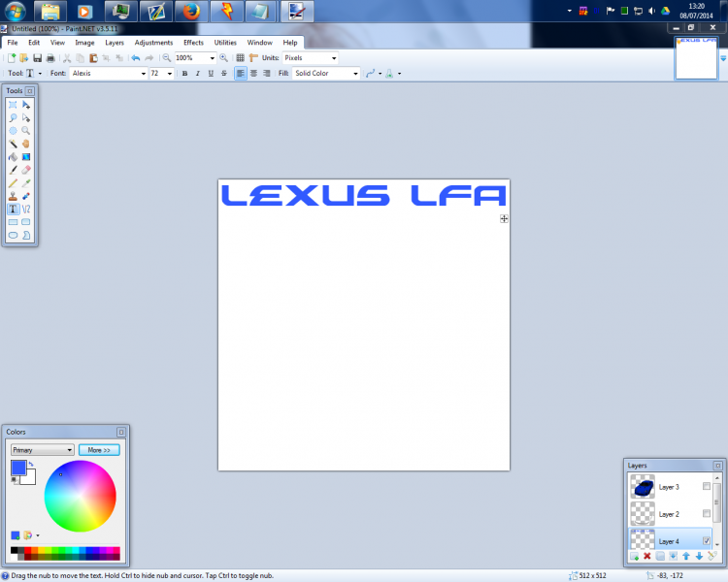Click Delete Layer red X button
Image resolution: width=728 pixels, height=582 pixels.
[647, 556]
